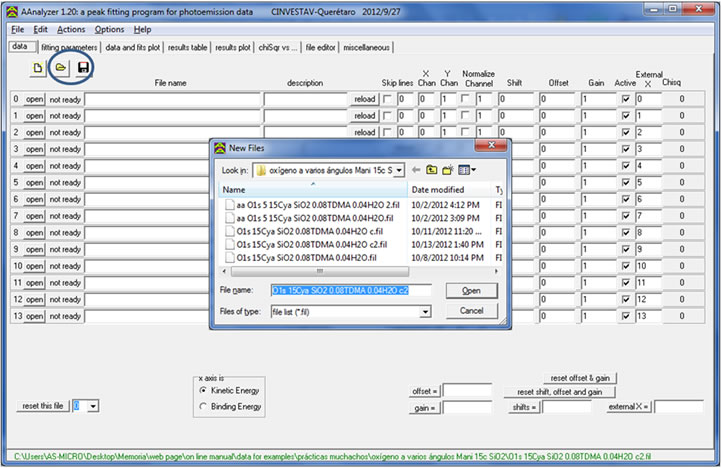The image size is (721, 468).
Task: Expand the Files of type dropdown
Action: tap(425, 312)
